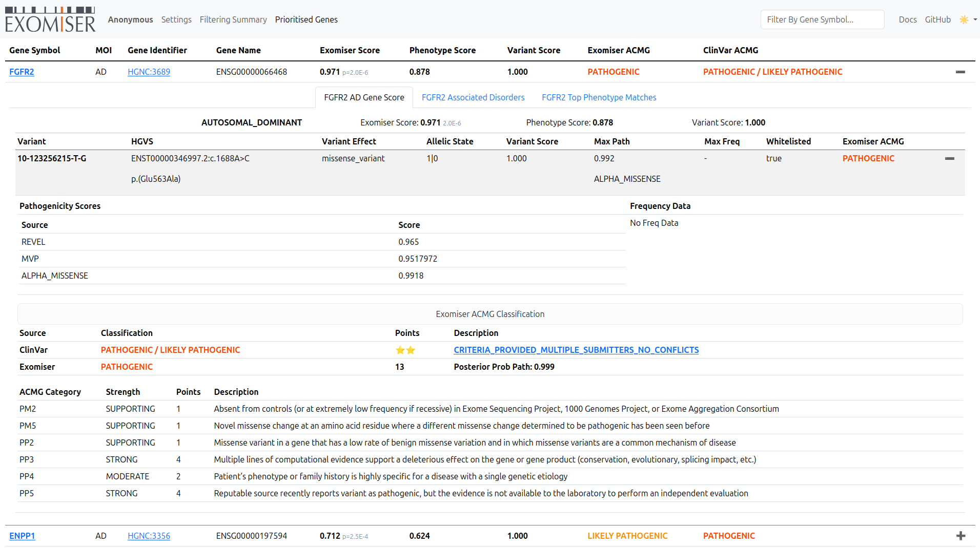980x548 pixels.
Task: Switch to FGFR2 Top Phenotype Matches tab
Action: 599,97
